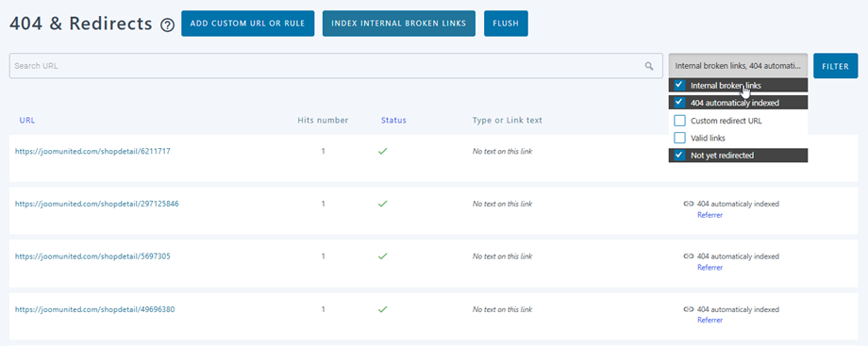Click link icon in shopdetail/49696380 row

pos(689,309)
